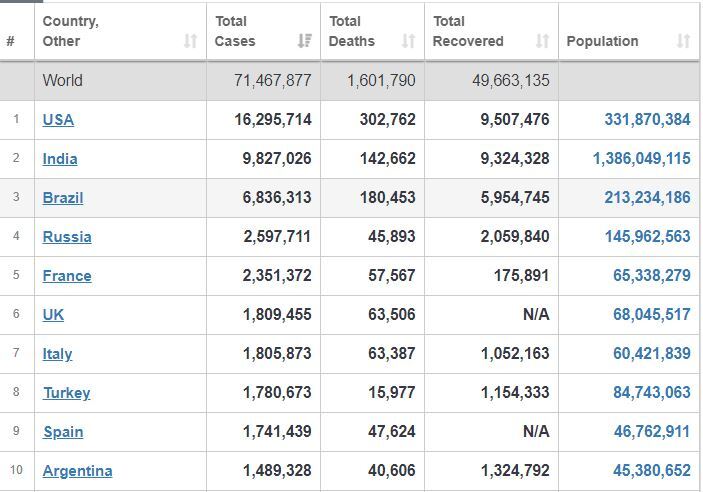Sort table by Total Recovered arrows
Image resolution: width=703 pixels, height=492 pixels.
542,41
